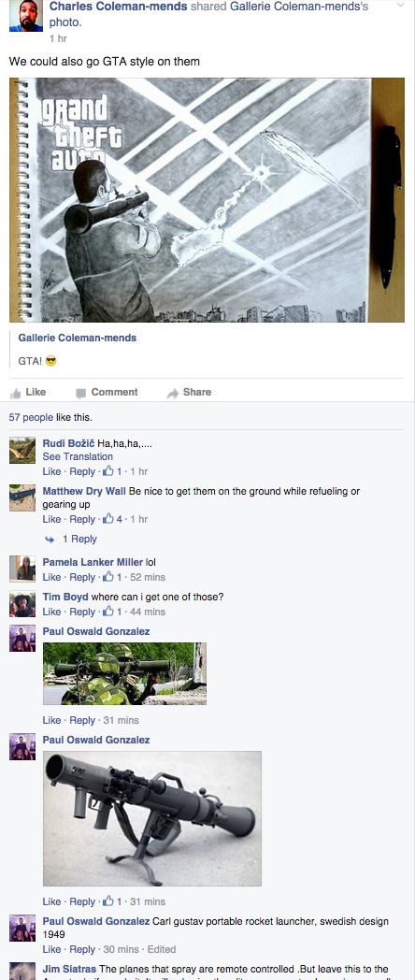View edit history via Edited link
Image resolution: width=415 pixels, height=980 pixels.
point(162,949)
